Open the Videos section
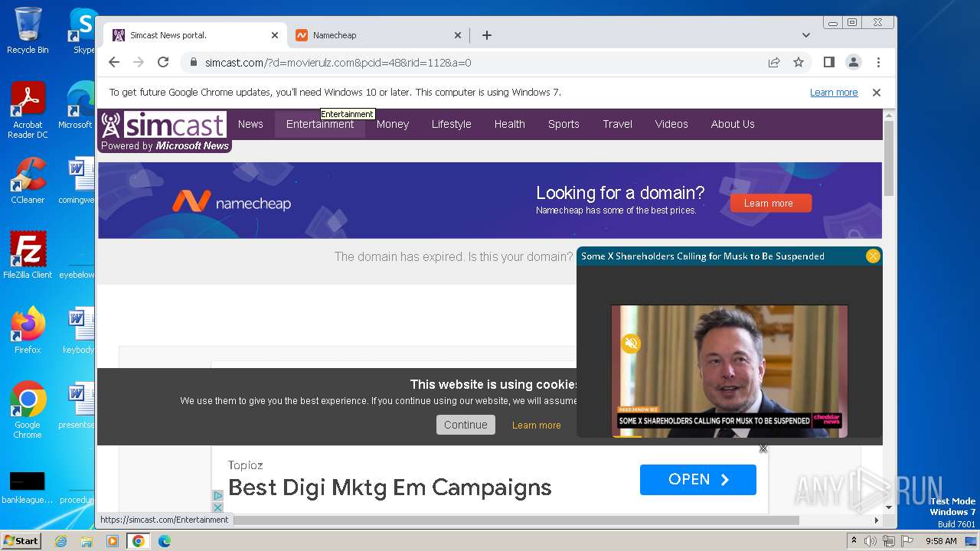 (671, 124)
